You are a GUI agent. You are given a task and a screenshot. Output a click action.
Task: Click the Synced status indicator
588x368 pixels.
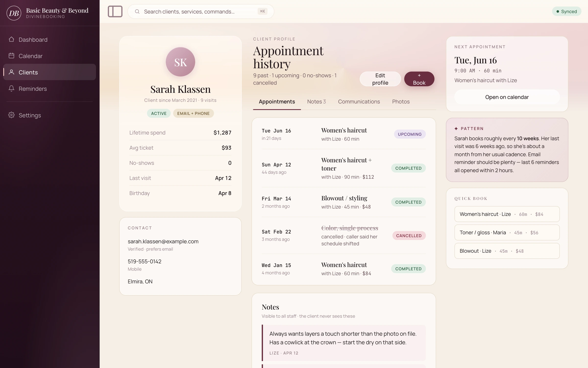(566, 12)
